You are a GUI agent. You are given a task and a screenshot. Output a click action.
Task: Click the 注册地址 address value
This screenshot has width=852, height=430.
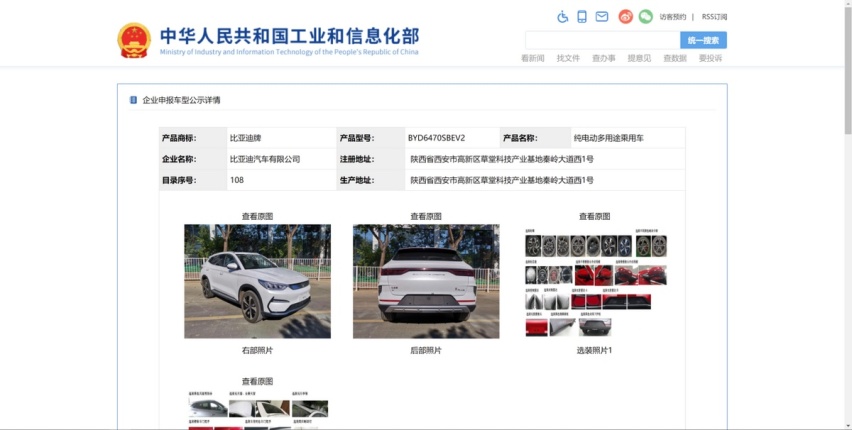(502, 159)
